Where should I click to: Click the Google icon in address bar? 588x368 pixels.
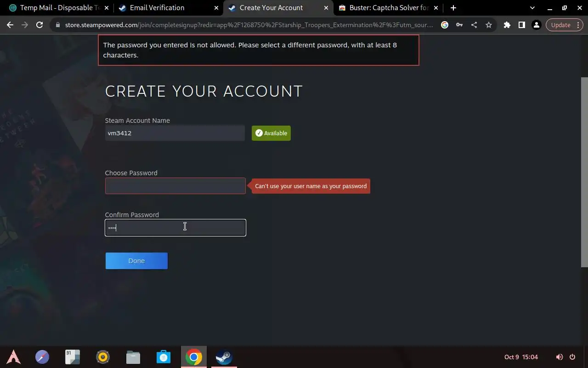click(445, 25)
